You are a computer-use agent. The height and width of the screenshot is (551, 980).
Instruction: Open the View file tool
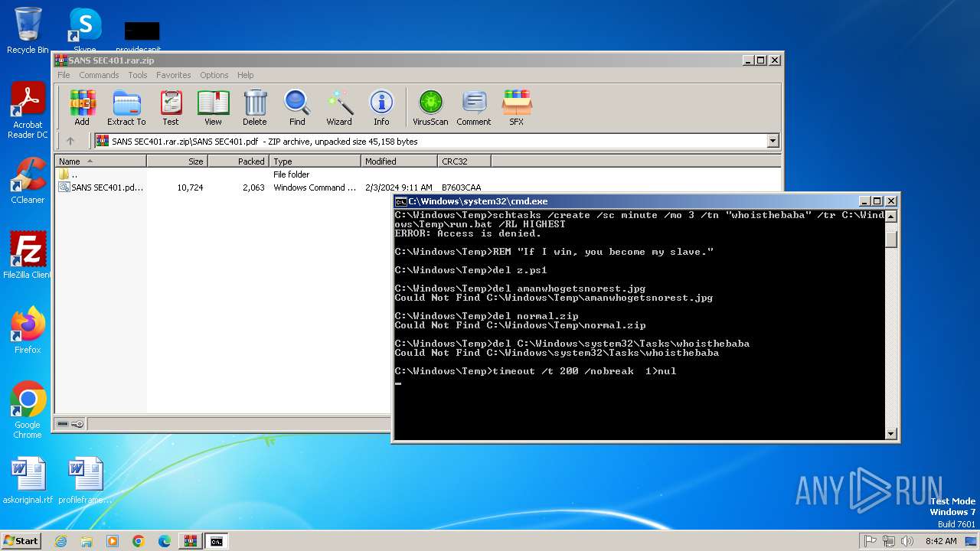pyautogui.click(x=213, y=107)
